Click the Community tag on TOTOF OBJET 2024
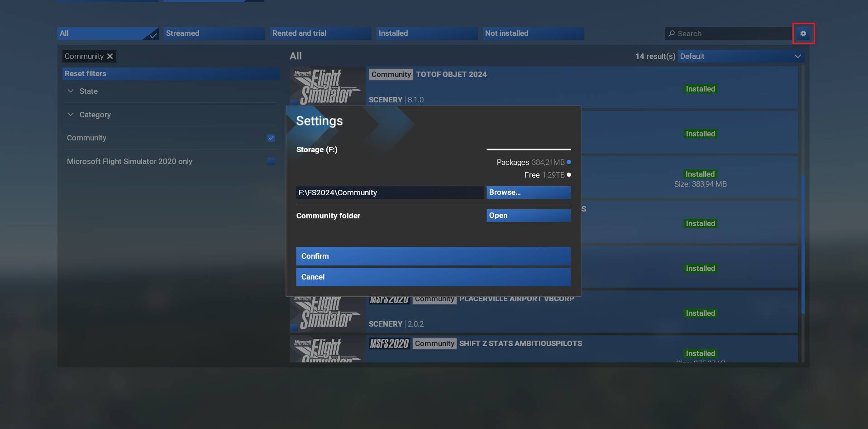This screenshot has width=868, height=429. tap(391, 74)
